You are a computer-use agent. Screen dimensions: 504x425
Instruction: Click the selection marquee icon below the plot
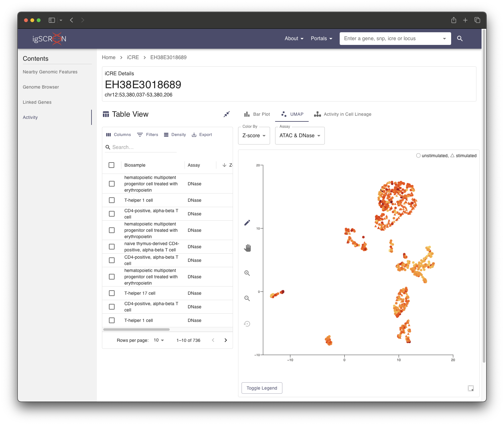(471, 388)
